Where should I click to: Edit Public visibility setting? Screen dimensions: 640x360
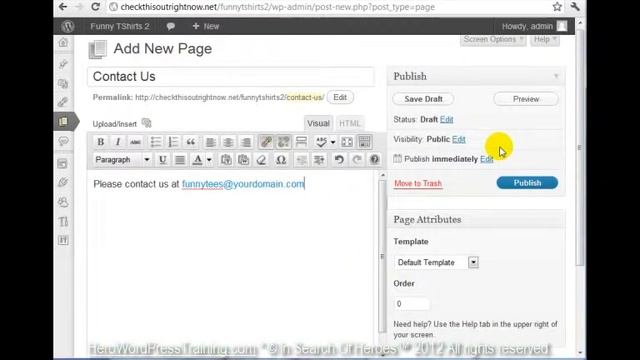[x=459, y=139]
